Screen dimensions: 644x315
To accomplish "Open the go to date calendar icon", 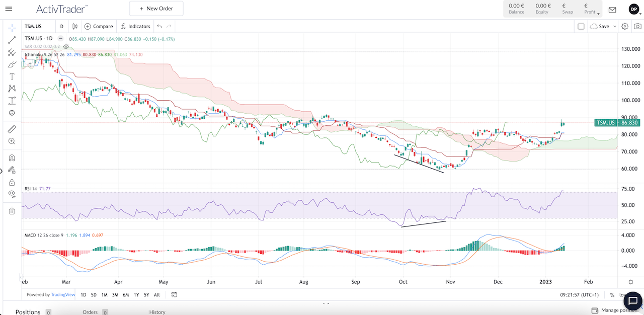I will (x=174, y=295).
